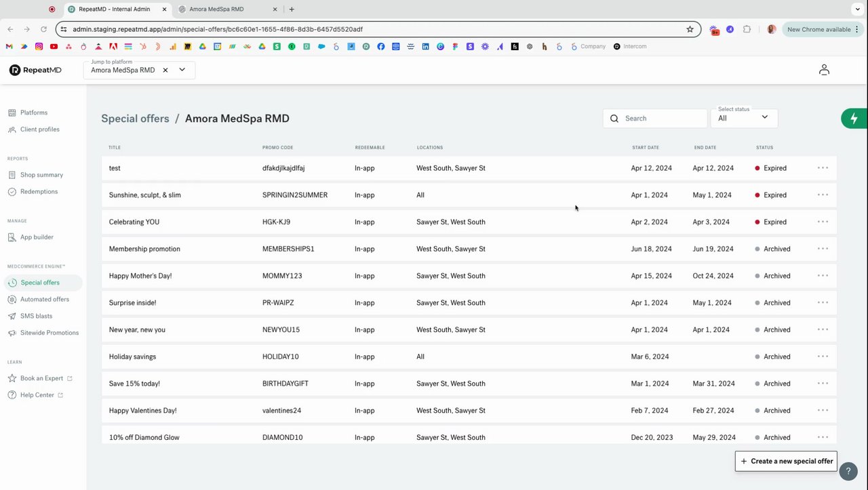Open the tab search dropdown arrow

click(857, 9)
